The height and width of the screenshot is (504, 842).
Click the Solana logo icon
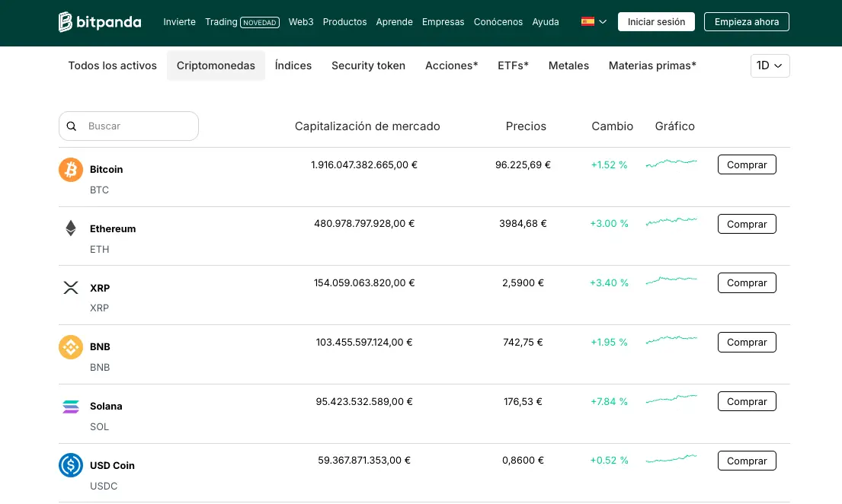[x=71, y=407]
